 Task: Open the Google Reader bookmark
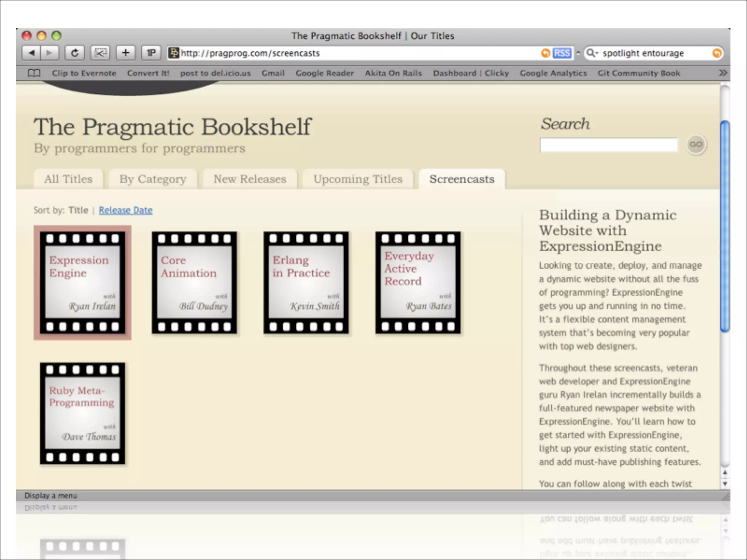[324, 73]
